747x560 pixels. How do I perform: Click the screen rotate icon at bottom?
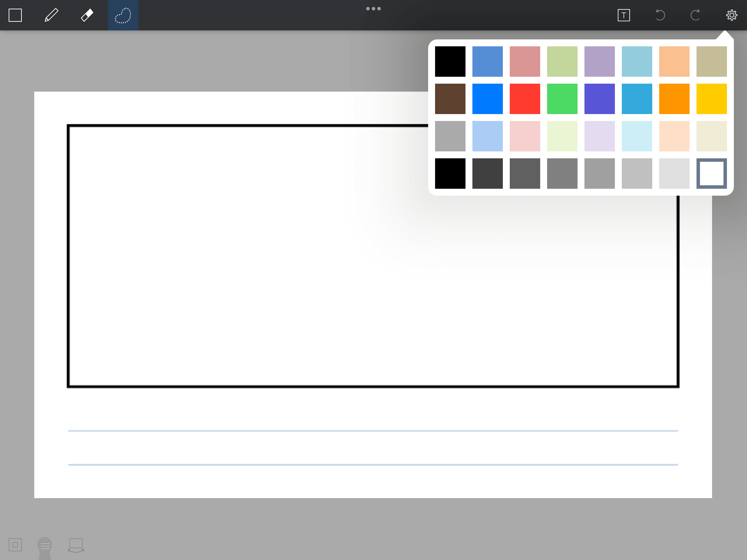[76, 545]
